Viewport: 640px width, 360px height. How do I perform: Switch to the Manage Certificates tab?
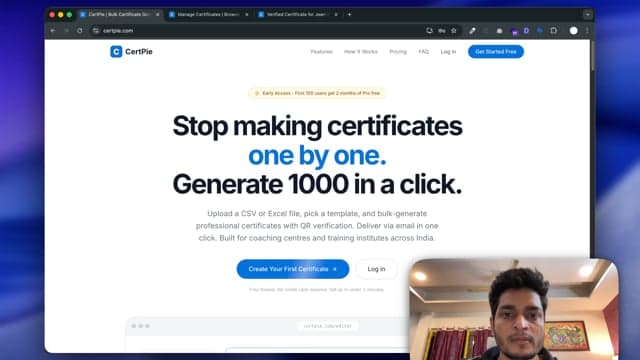[208, 14]
